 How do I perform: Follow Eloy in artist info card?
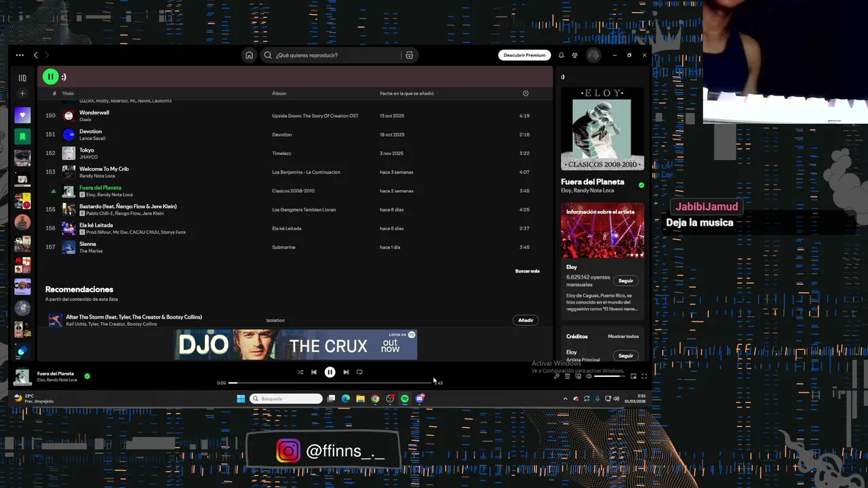click(626, 281)
